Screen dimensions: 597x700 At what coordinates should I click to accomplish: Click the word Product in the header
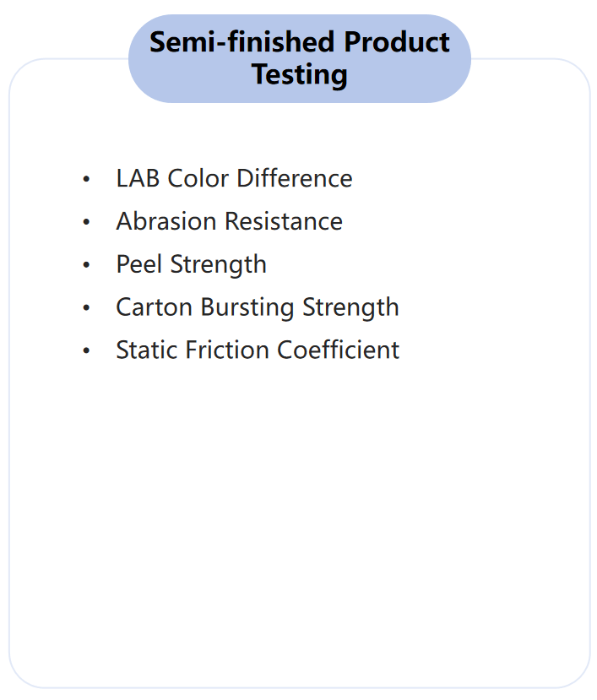pos(397,42)
